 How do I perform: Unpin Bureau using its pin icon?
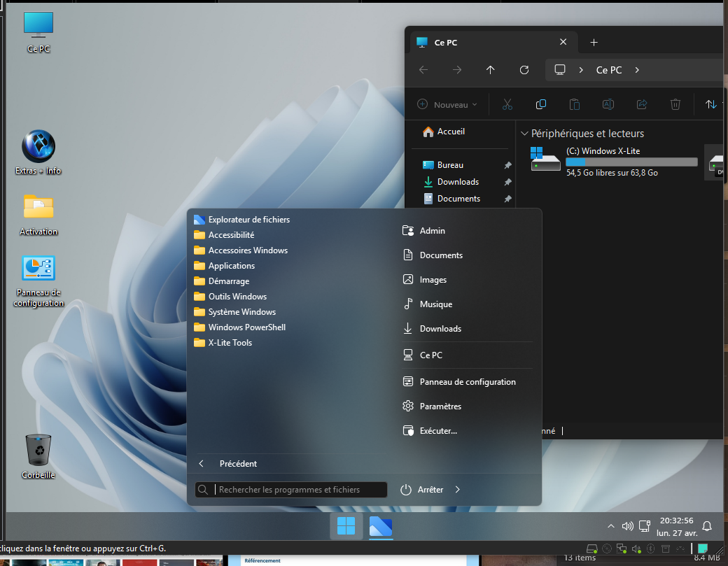tap(508, 165)
